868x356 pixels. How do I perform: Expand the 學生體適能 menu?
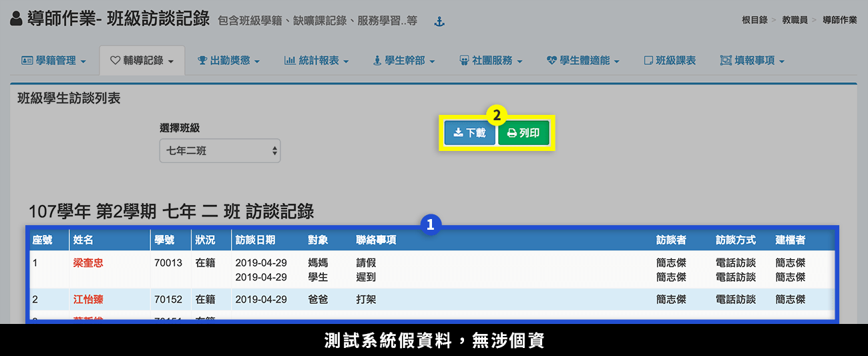tap(583, 61)
